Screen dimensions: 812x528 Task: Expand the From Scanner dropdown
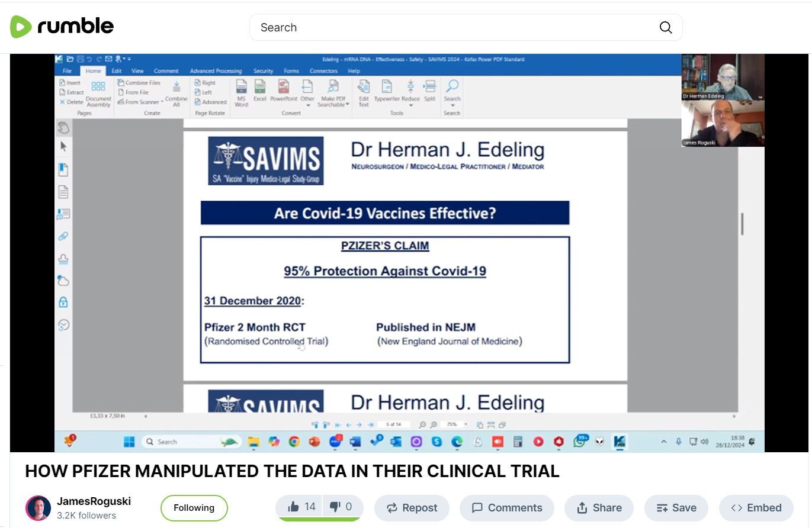coord(162,102)
